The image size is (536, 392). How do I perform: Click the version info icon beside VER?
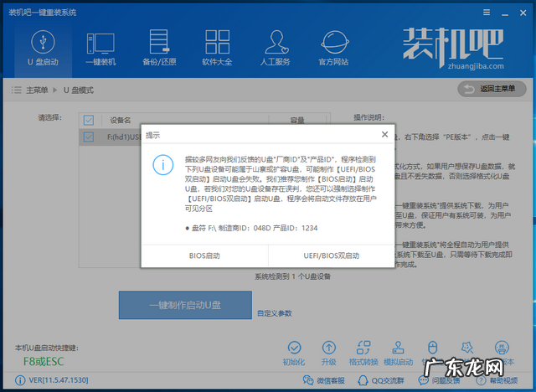(x=20, y=380)
